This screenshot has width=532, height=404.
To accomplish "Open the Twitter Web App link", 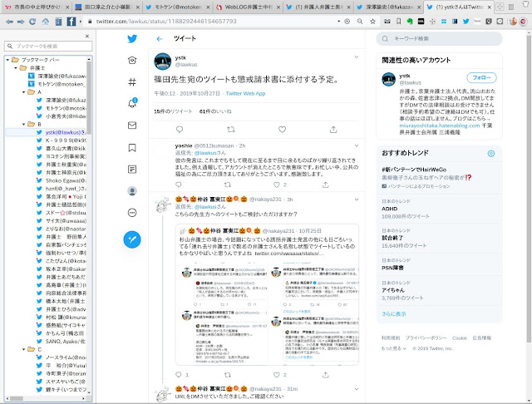I will [x=245, y=93].
